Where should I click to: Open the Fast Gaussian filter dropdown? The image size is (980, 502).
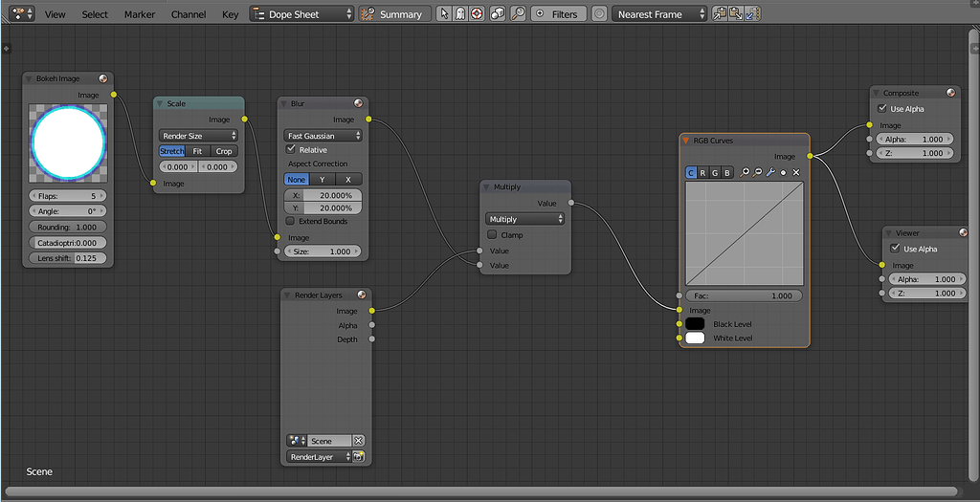pyautogui.click(x=323, y=136)
